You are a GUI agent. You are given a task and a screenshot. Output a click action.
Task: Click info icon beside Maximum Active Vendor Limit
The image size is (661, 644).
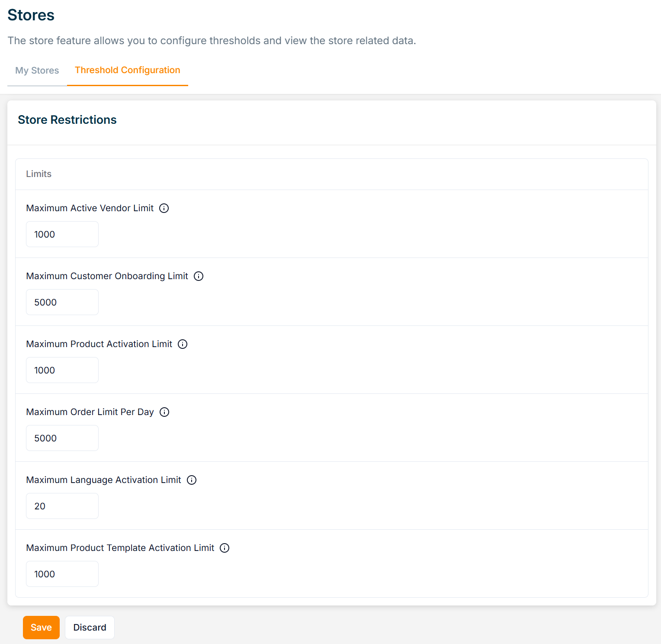pos(164,208)
